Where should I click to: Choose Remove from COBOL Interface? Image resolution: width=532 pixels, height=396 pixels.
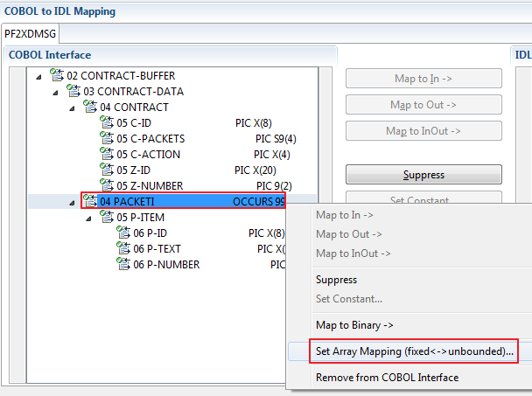(x=387, y=378)
